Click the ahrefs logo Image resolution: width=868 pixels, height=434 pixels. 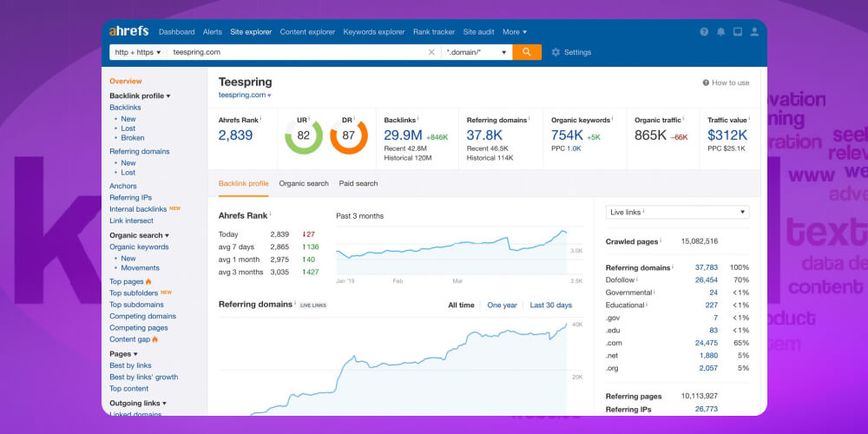(129, 31)
